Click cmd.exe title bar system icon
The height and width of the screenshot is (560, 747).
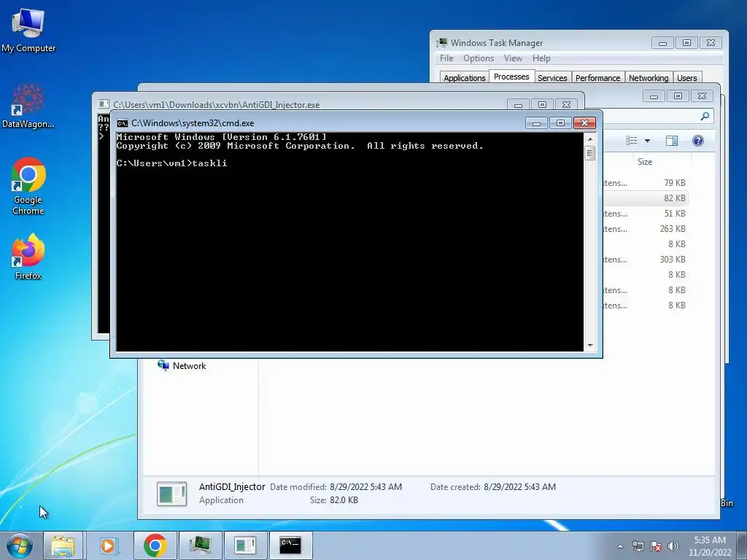click(123, 123)
